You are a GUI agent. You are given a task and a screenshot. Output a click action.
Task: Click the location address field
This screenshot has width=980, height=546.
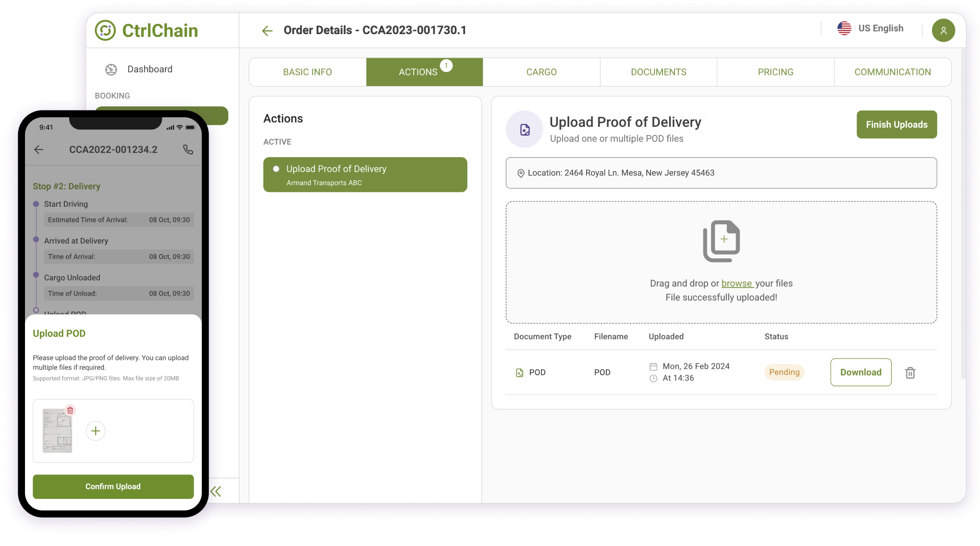[721, 173]
